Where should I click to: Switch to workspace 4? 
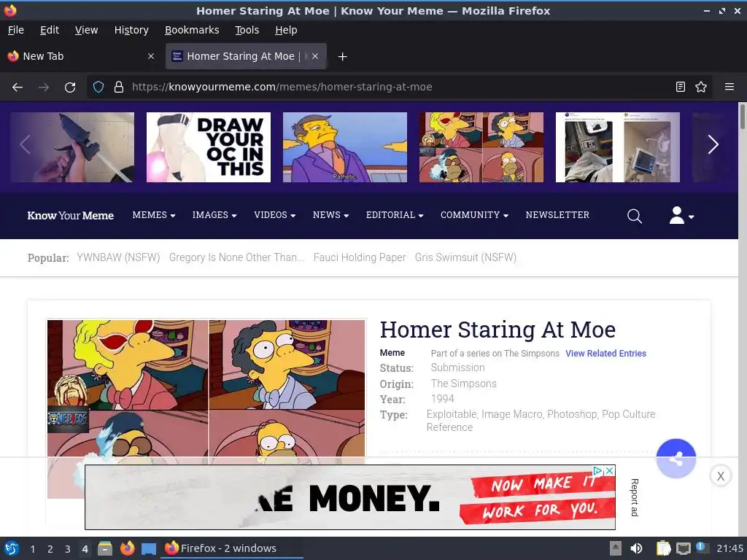click(85, 549)
